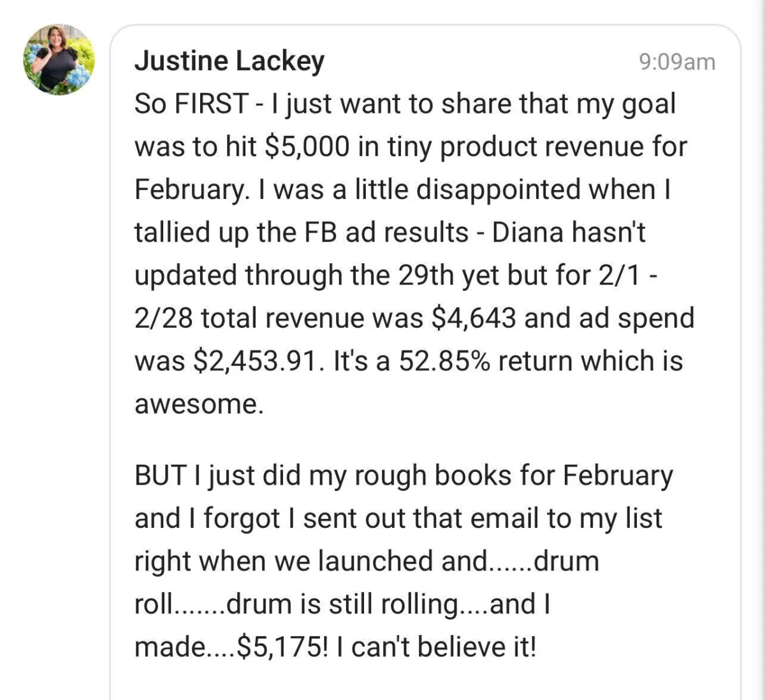765x700 pixels.
Task: Select the 9:09am message timestamp
Action: point(677,62)
